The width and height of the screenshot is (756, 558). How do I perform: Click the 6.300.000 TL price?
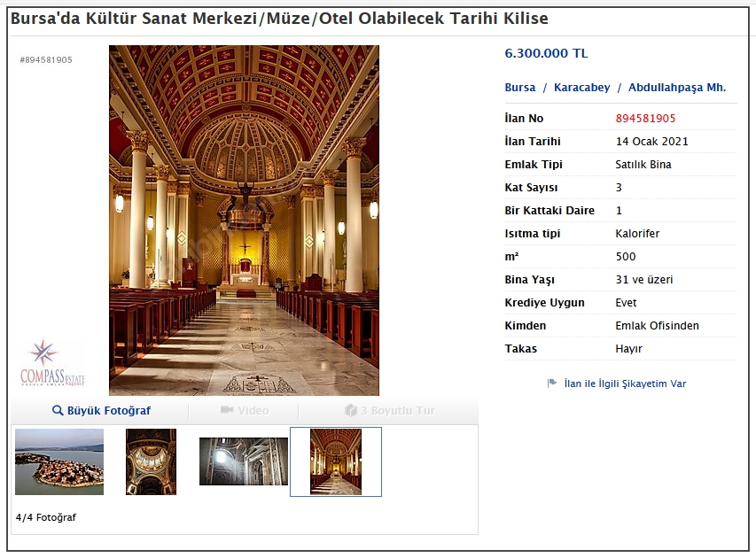click(546, 53)
